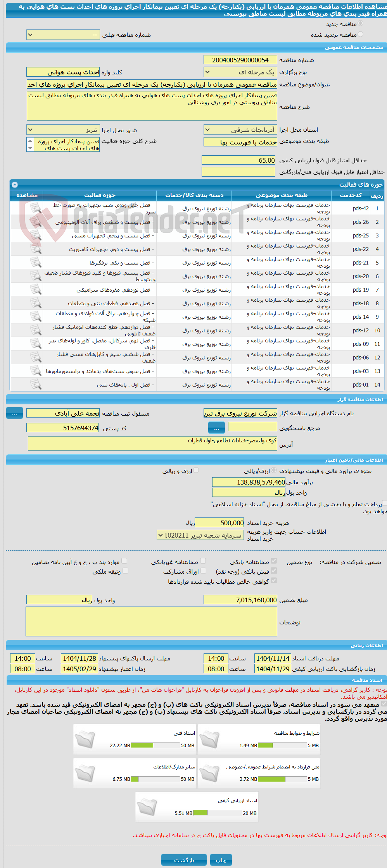Open view icon for row pds-42

pos(36,208)
